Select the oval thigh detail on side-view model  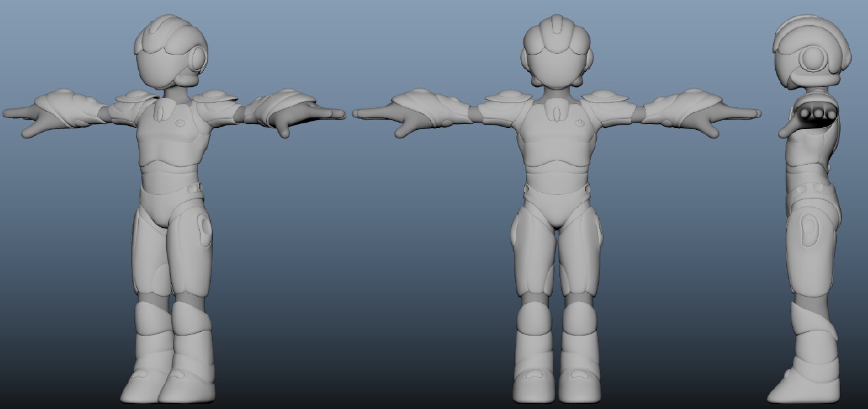tap(808, 227)
